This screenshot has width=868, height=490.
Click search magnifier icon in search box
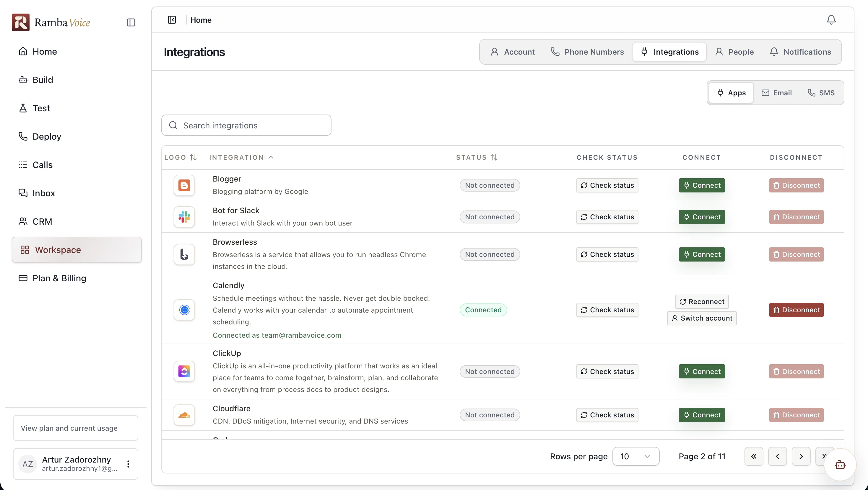pos(173,125)
